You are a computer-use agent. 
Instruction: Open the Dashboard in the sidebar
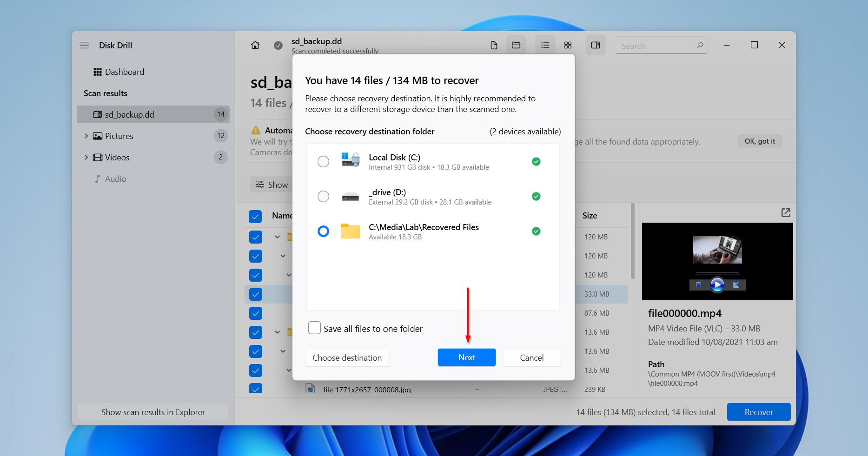coord(125,72)
